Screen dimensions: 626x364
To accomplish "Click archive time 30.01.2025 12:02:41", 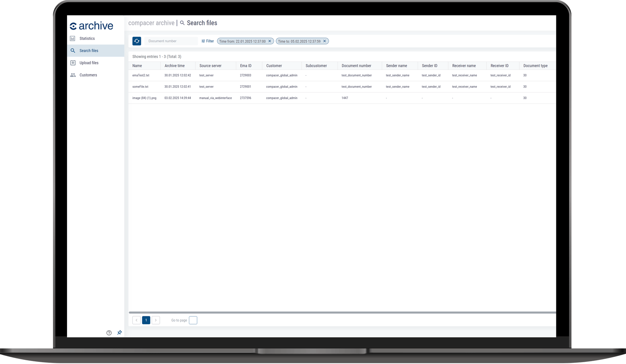I will pyautogui.click(x=178, y=87).
